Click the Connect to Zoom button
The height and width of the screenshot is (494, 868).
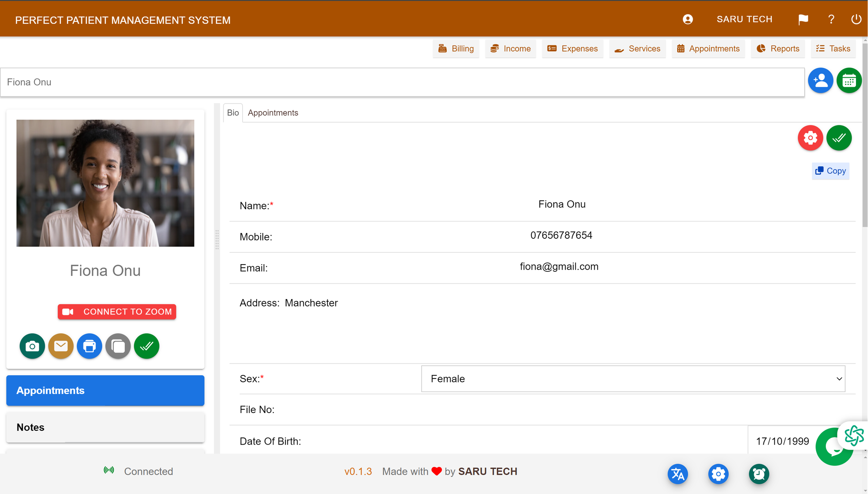[117, 311]
